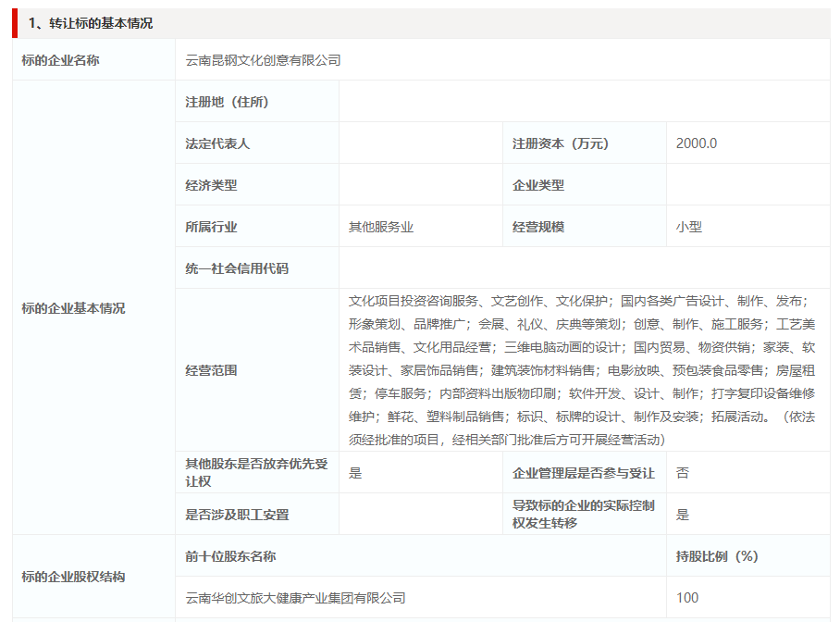Click the 标的企业名称 label cell
840x622 pixels.
click(x=65, y=60)
